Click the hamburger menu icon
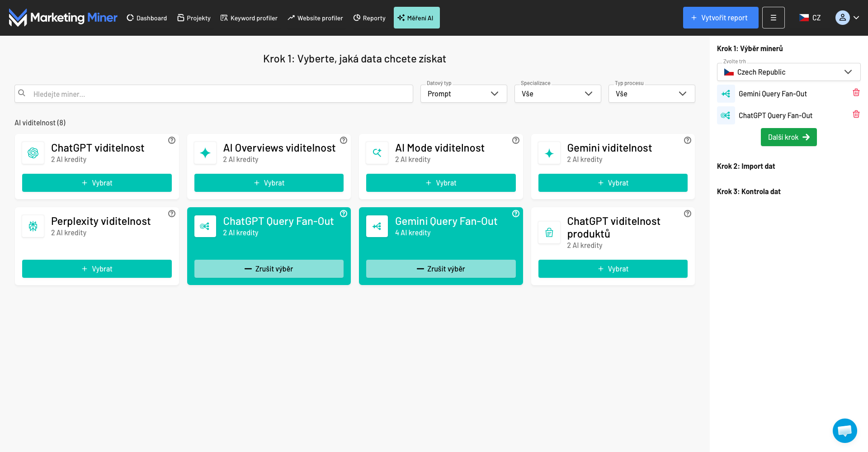This screenshot has width=868, height=452. click(x=773, y=18)
